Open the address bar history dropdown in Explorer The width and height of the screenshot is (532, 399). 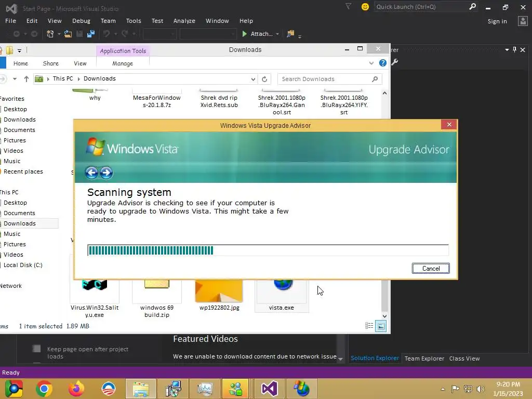point(253,79)
